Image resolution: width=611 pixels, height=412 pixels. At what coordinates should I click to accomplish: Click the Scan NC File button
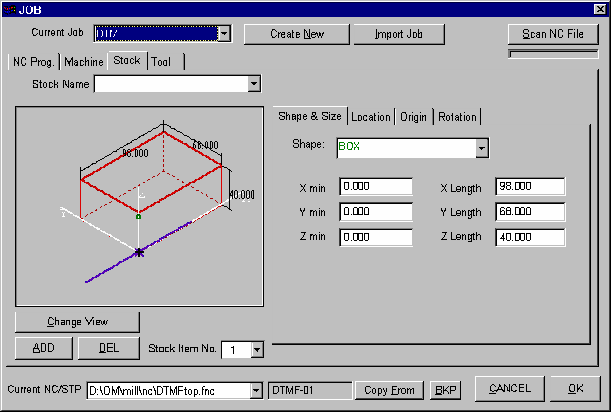pos(553,34)
